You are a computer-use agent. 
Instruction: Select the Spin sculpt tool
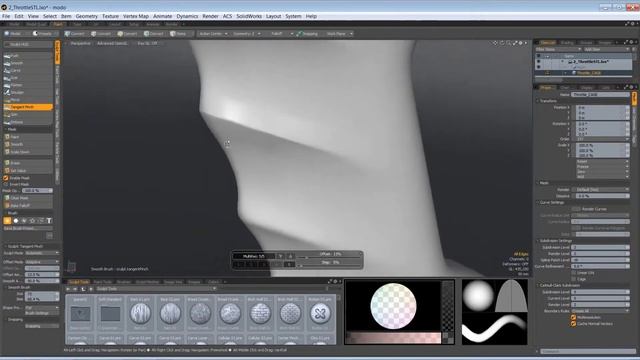pyautogui.click(x=28, y=115)
